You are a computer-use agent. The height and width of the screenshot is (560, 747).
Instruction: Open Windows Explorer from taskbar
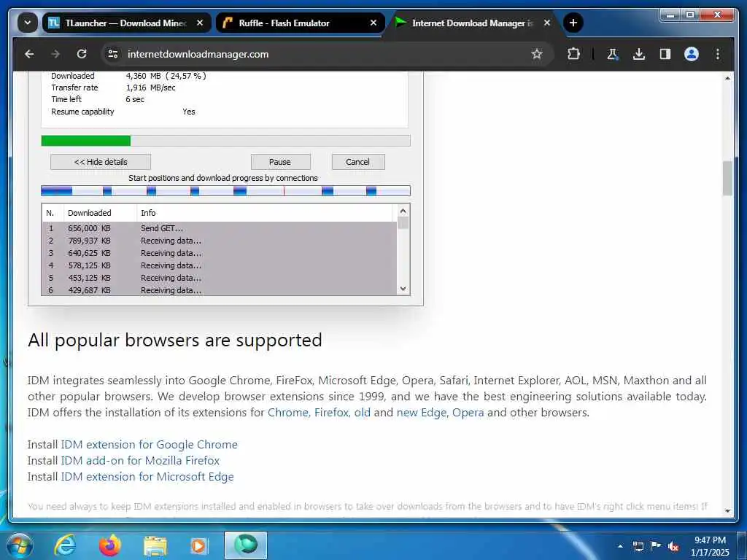tap(155, 545)
